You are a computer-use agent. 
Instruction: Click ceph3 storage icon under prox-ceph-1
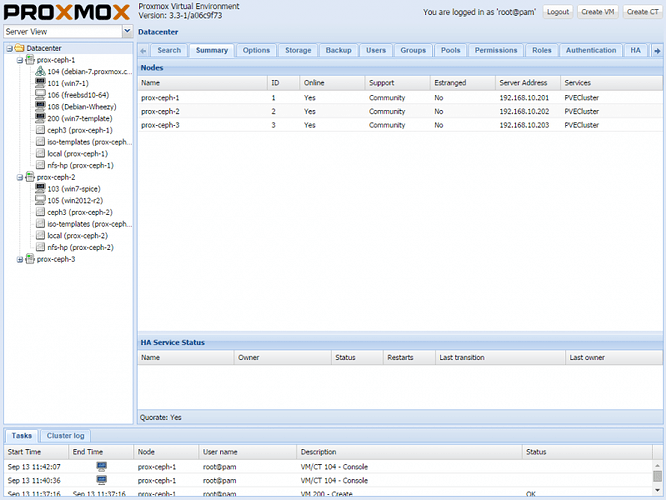[x=40, y=130]
